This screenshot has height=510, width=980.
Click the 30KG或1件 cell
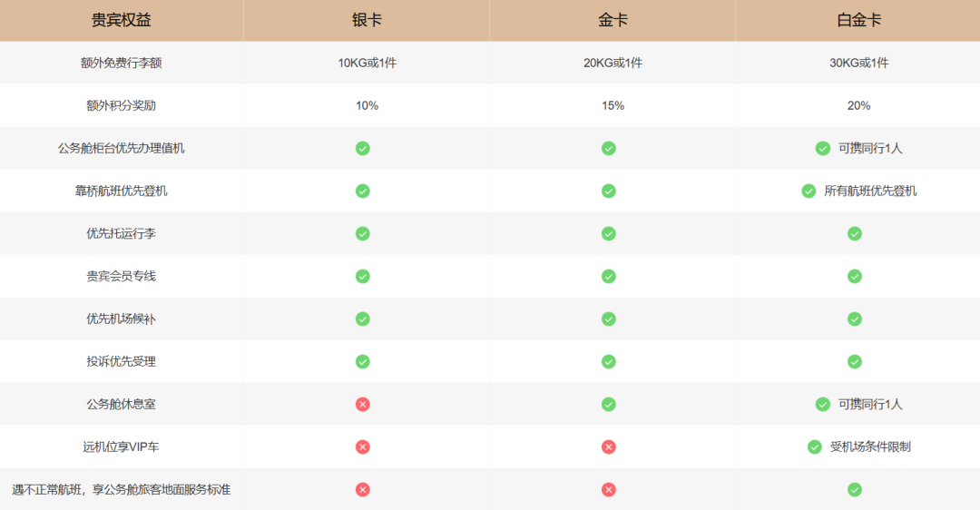coord(858,63)
